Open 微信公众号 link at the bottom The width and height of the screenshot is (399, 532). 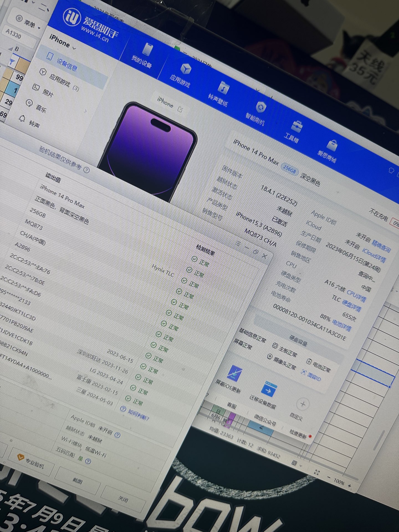point(265,420)
